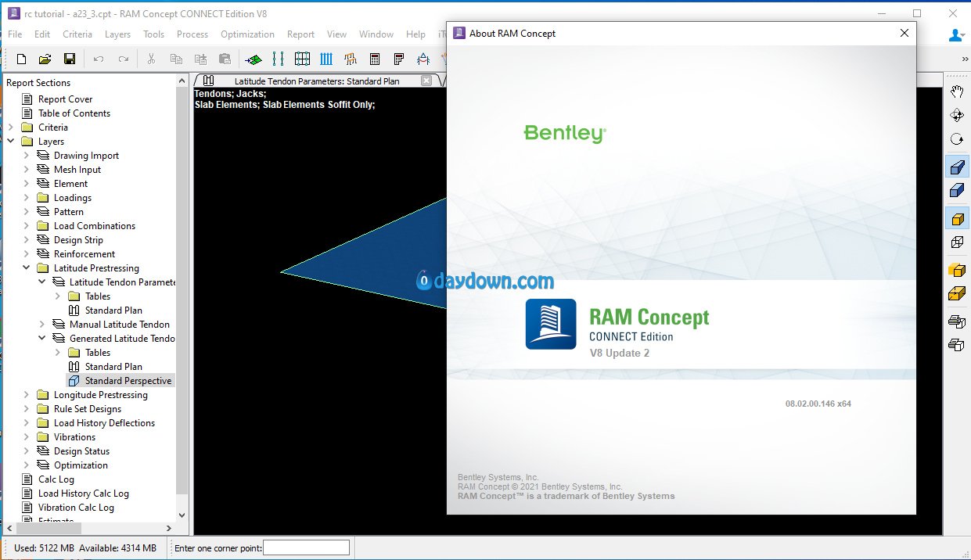The height and width of the screenshot is (560, 971).
Task: Expand the Load Combinations node
Action: point(27,226)
